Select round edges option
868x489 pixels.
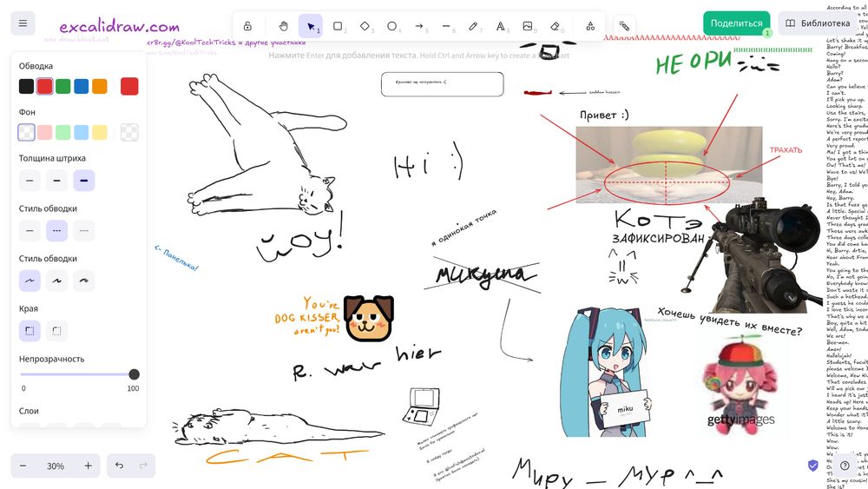[56, 331]
